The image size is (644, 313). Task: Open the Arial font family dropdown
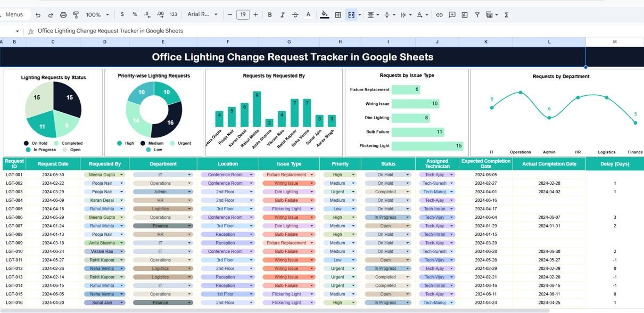click(202, 15)
